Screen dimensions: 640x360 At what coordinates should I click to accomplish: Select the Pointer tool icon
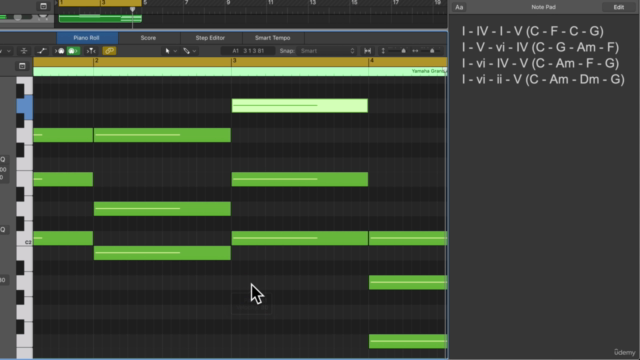pos(167,51)
